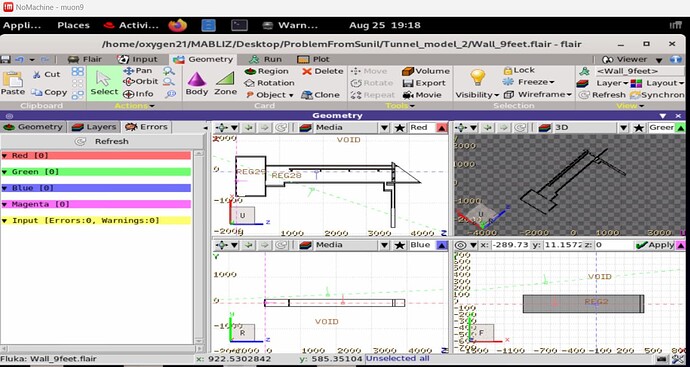Open the Layers side tab
Screen dimensions: 690x367
pyautogui.click(x=94, y=127)
